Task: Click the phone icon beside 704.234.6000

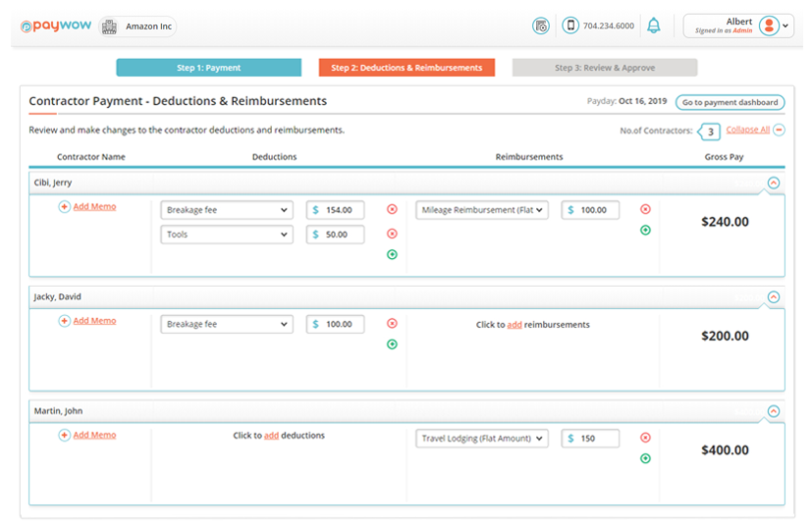Action: pos(570,26)
